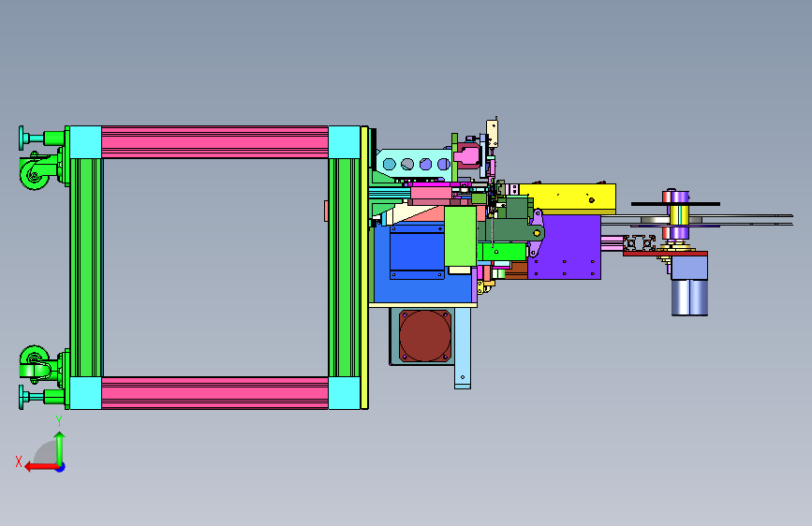
Task: Select the dark green lever arm
Action: [510, 230]
